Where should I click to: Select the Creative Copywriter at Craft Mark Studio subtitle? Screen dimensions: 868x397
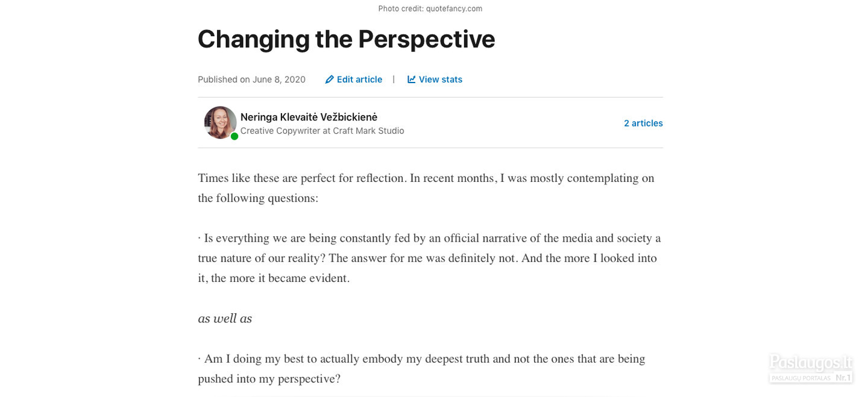click(x=322, y=131)
